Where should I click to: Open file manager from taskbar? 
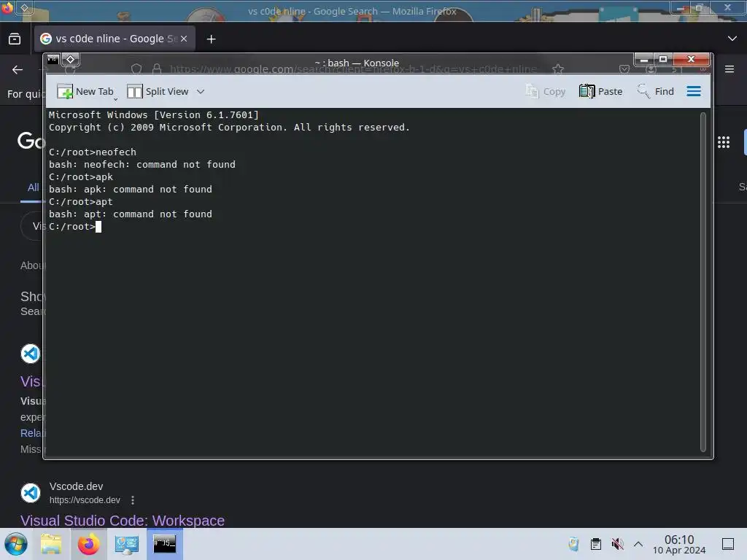51,544
